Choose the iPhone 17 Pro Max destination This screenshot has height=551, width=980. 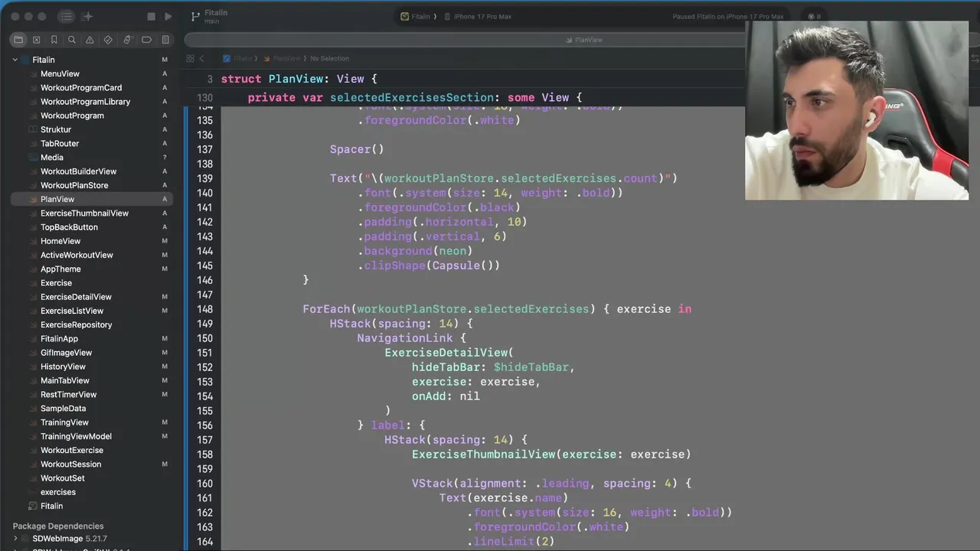pos(478,16)
